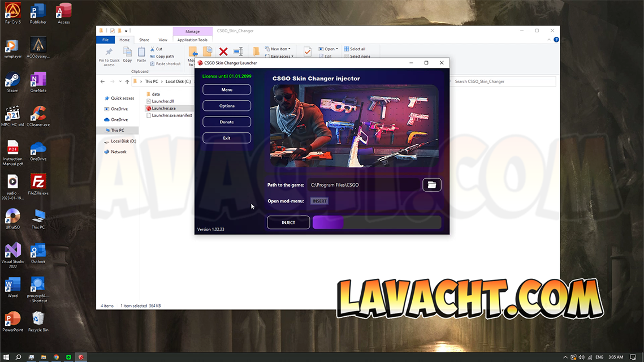Select the CCleaner.exe desktop icon
The height and width of the screenshot is (362, 644).
38,116
